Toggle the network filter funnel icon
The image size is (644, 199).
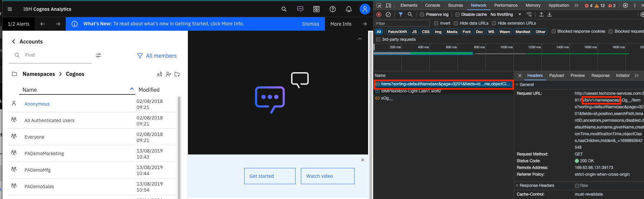[x=401, y=15]
